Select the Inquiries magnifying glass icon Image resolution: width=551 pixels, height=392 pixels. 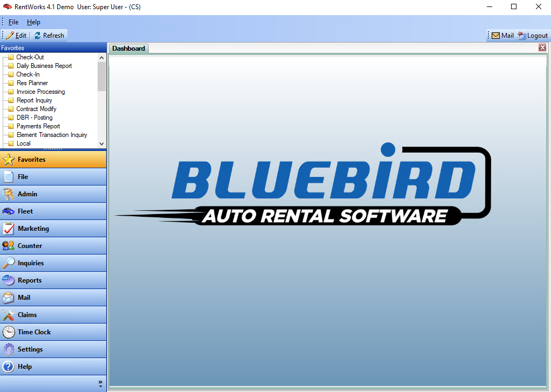tap(9, 263)
